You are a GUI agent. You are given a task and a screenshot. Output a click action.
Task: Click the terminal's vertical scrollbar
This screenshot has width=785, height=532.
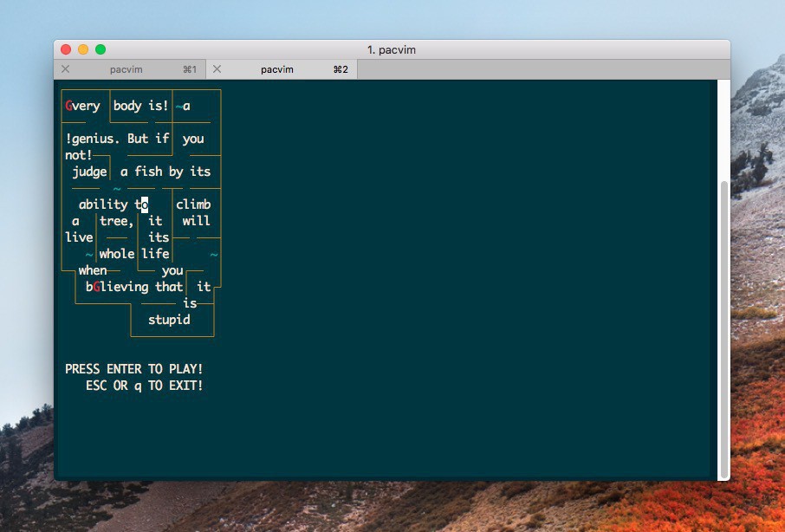[x=724, y=329]
